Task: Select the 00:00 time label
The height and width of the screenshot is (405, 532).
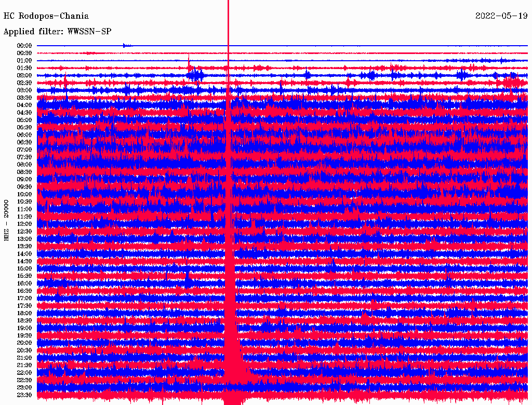Action: (x=24, y=46)
